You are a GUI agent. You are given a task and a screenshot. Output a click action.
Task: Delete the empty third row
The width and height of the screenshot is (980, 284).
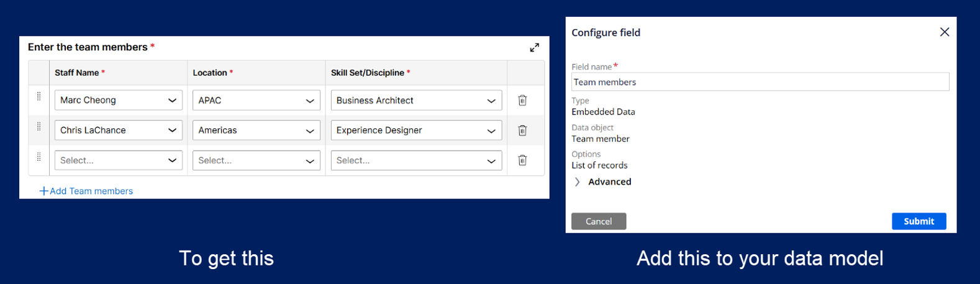[522, 160]
